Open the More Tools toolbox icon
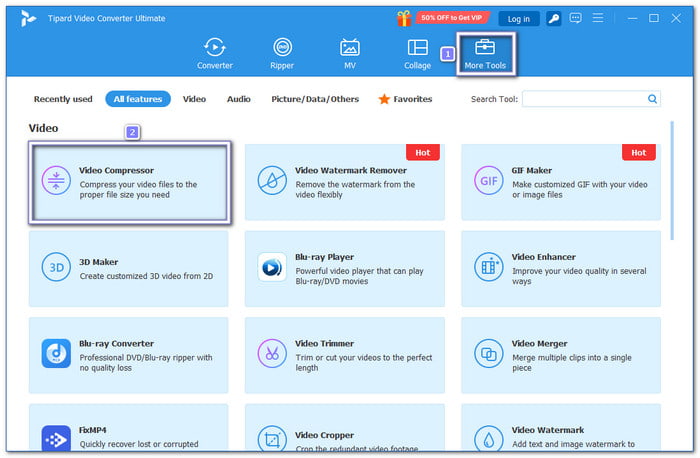 (485, 47)
